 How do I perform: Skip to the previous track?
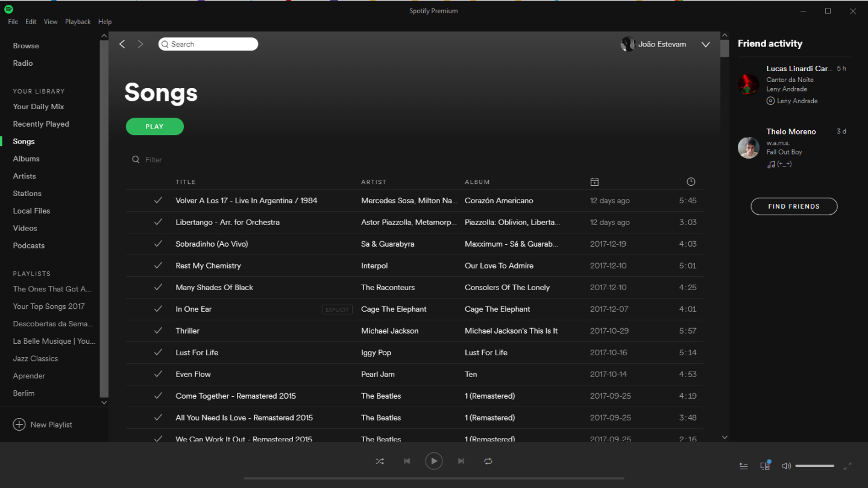click(x=407, y=461)
